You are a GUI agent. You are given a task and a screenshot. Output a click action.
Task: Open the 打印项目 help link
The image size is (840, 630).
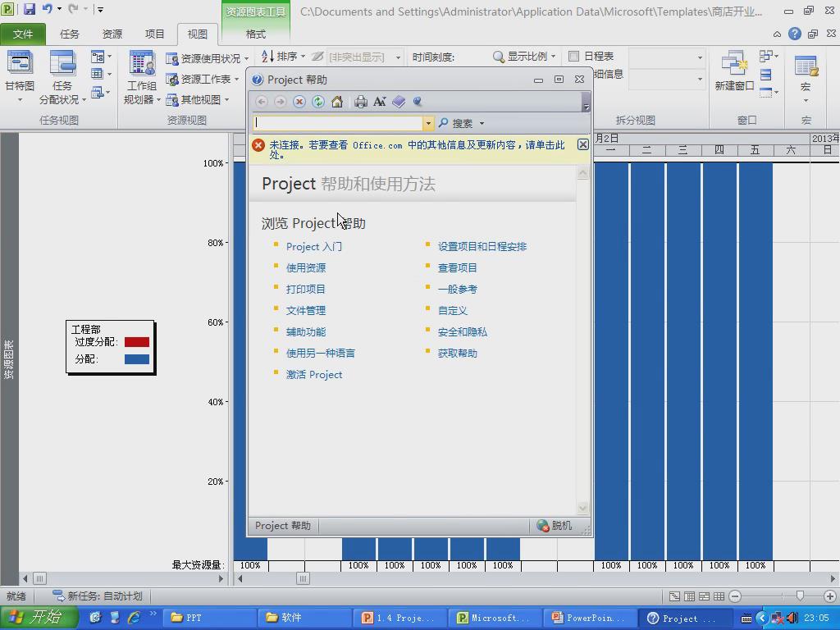pyautogui.click(x=306, y=290)
